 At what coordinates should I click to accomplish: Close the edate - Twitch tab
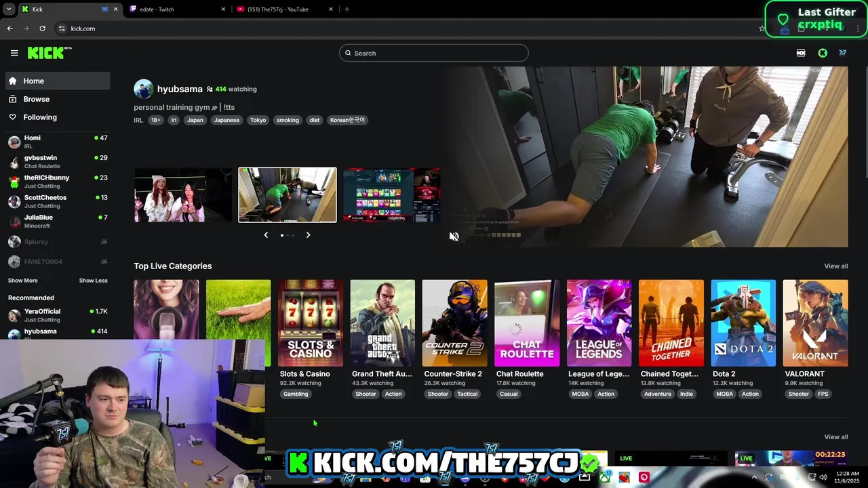[223, 9]
